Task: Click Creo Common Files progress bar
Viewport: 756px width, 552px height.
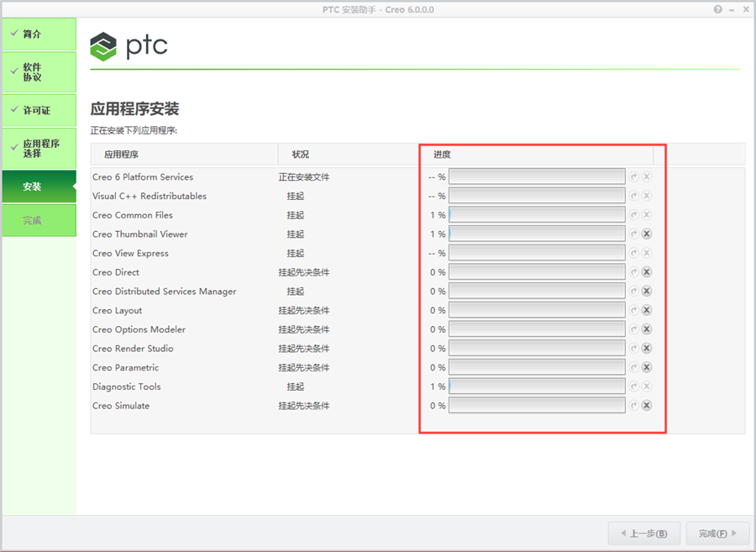Action: [537, 214]
